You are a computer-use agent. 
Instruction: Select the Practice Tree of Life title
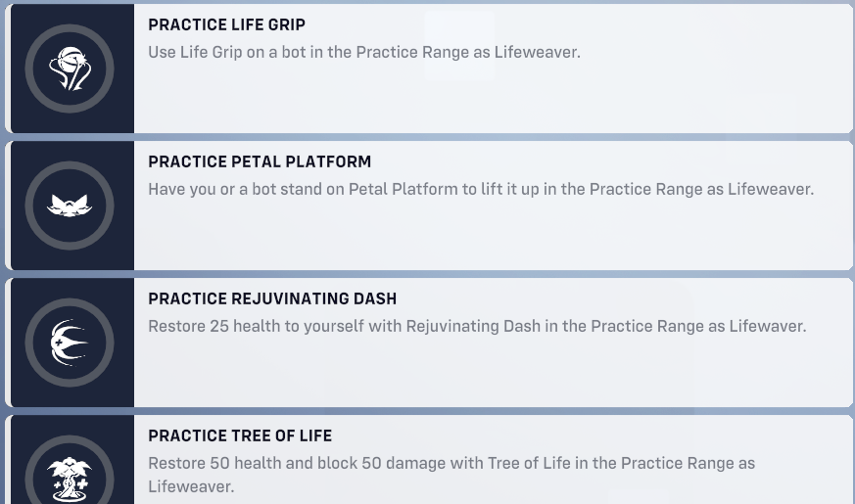pyautogui.click(x=240, y=435)
